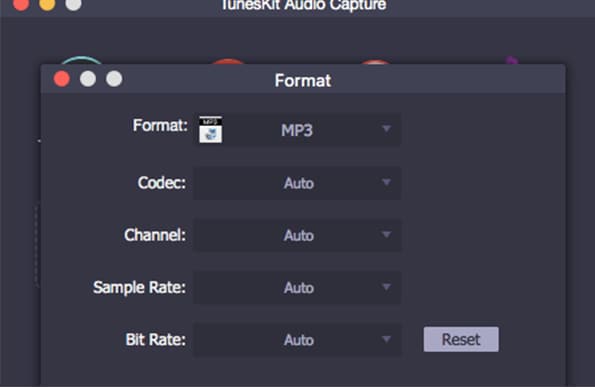This screenshot has height=389, width=595.
Task: Minimize the TunesKit Audio Capture main window
Action: tap(47, 4)
